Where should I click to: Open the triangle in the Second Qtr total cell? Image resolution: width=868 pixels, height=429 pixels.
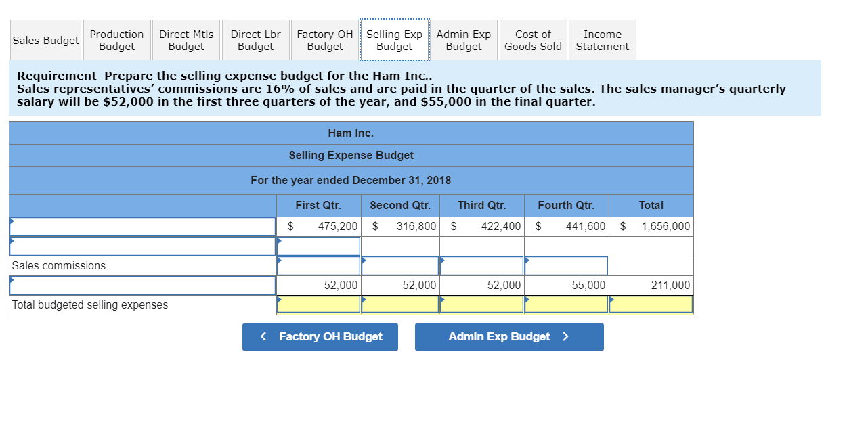point(364,299)
